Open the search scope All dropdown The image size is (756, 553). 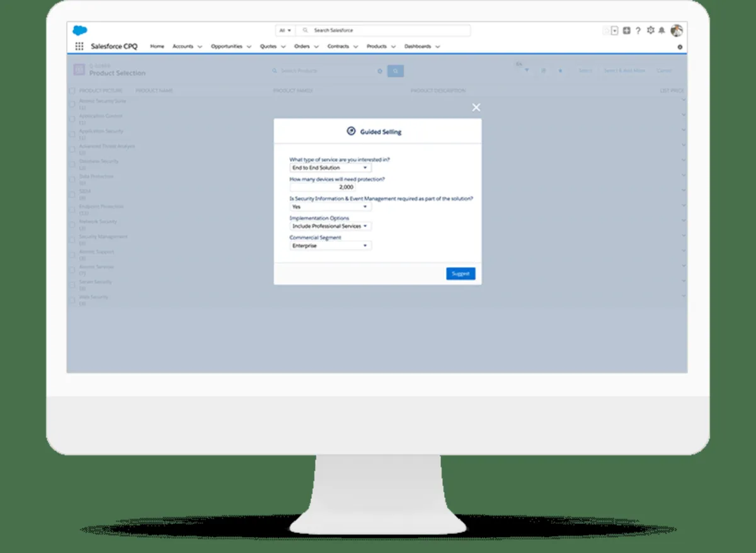click(285, 30)
